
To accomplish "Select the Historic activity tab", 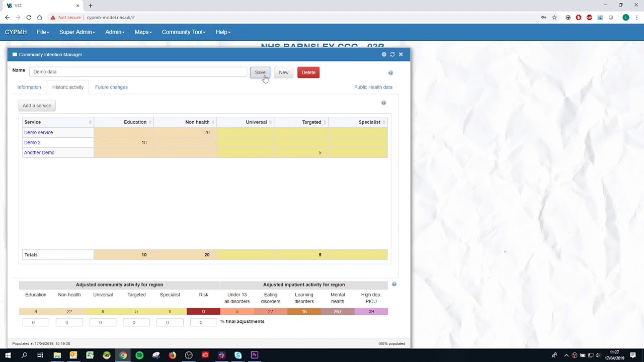I will click(x=68, y=87).
